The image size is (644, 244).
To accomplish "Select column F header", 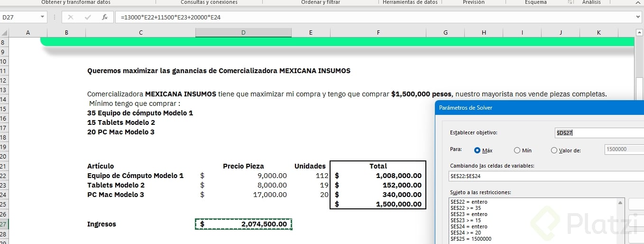I will (x=378, y=33).
